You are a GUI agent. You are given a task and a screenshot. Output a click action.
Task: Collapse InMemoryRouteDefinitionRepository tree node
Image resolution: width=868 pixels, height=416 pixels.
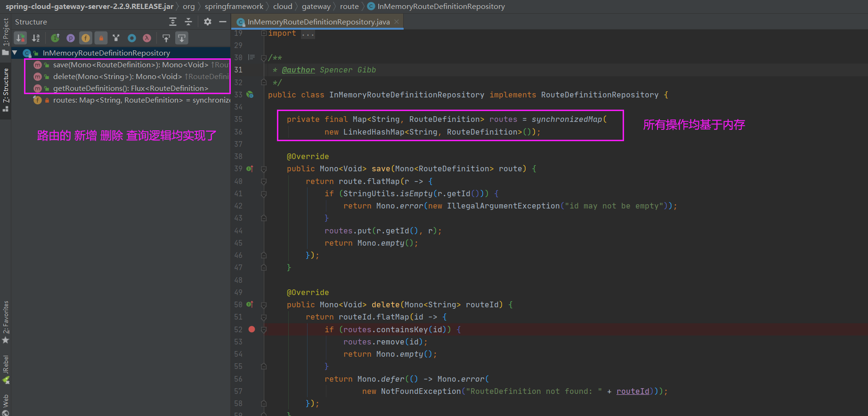coord(15,53)
